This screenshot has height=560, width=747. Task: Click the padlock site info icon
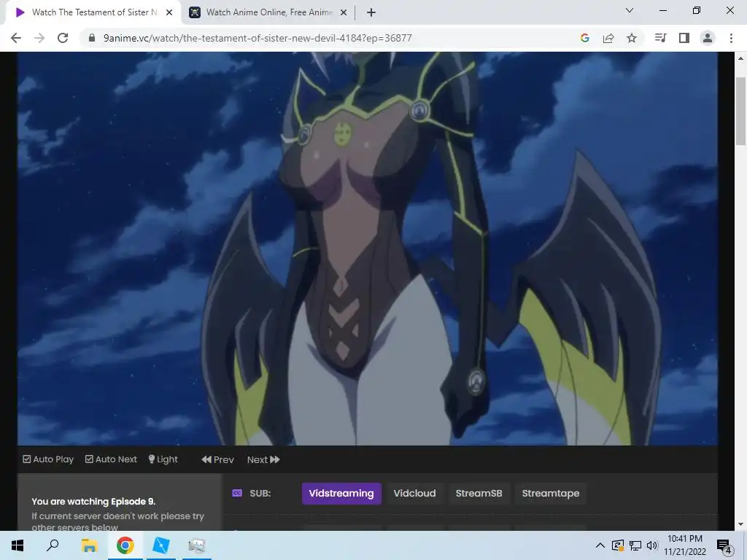(92, 38)
